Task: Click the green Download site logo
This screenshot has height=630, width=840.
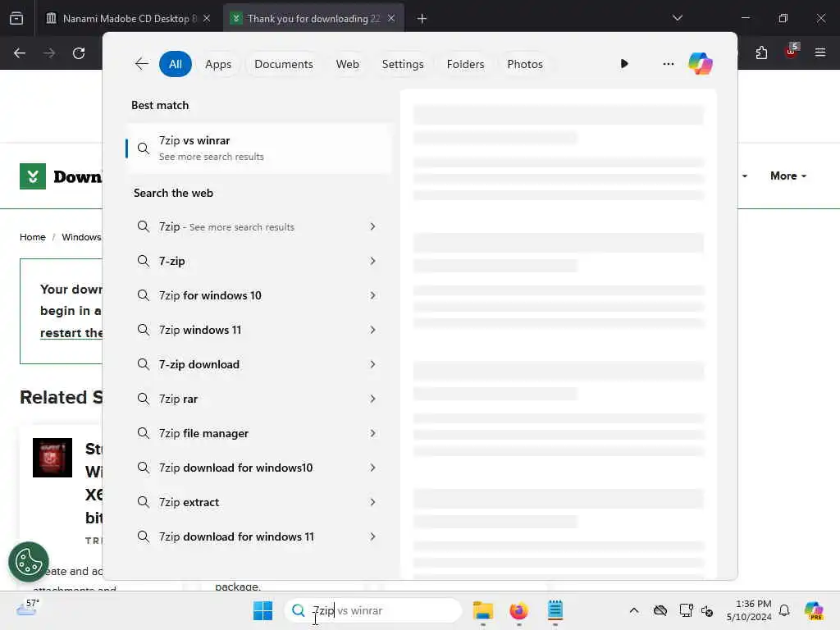Action: (33, 176)
